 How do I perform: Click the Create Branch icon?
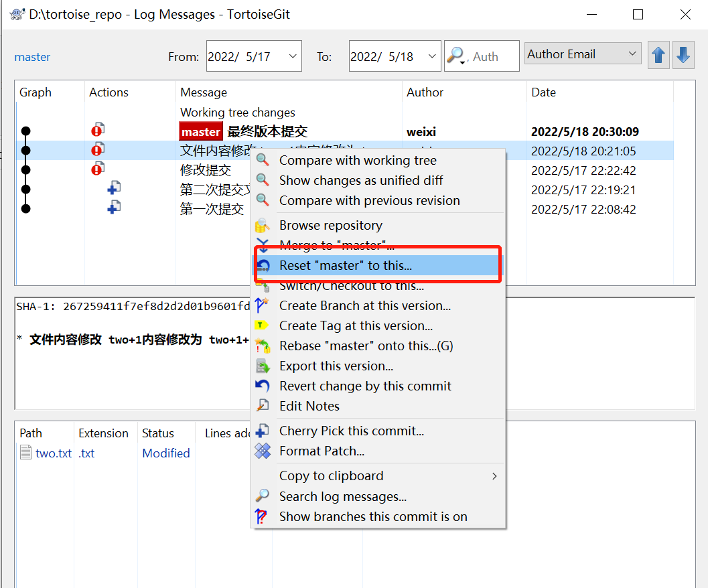click(262, 305)
